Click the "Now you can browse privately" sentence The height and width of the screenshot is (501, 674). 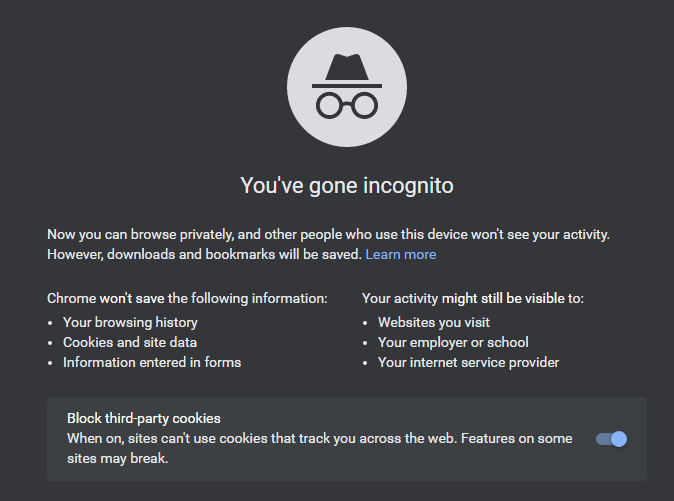(x=328, y=235)
